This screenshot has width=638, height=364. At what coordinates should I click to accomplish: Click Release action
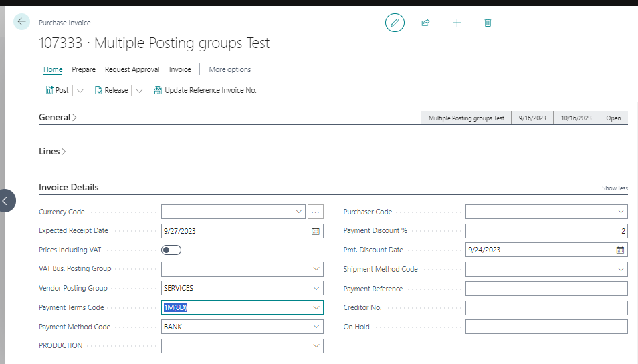coord(111,90)
